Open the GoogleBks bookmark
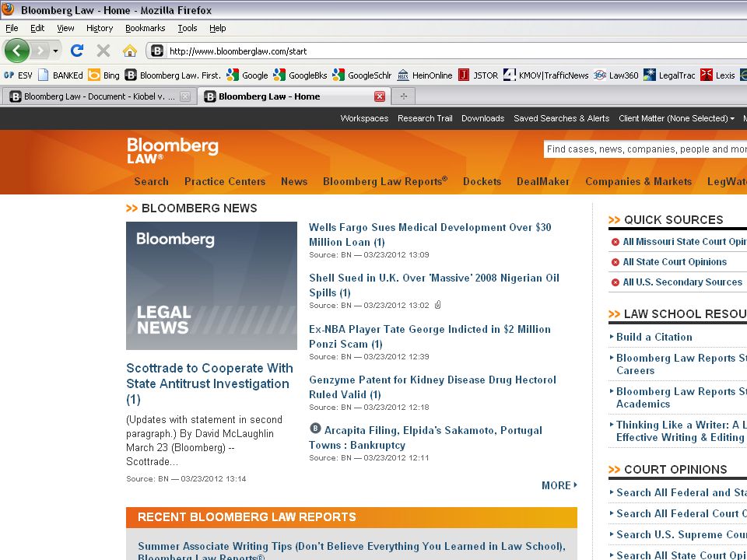 click(300, 75)
